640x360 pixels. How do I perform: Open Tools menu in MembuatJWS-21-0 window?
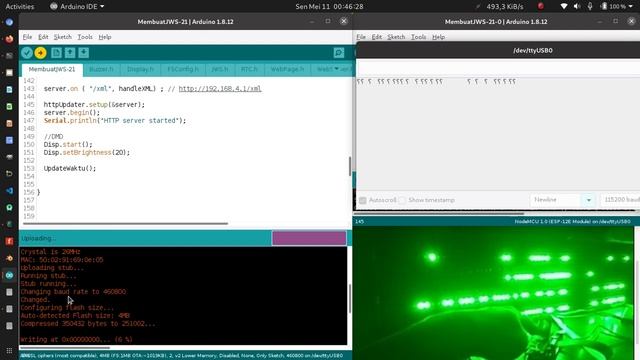tap(418, 37)
